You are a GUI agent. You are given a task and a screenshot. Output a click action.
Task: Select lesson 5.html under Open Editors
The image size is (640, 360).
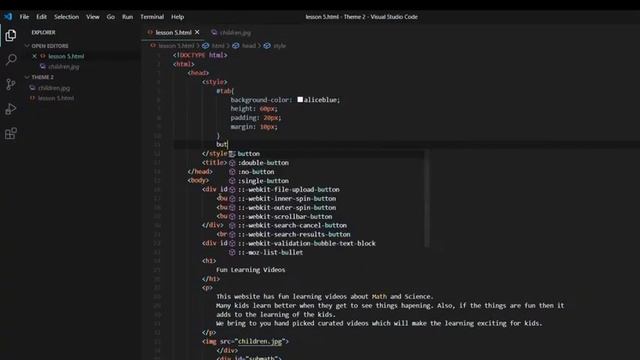pos(66,56)
